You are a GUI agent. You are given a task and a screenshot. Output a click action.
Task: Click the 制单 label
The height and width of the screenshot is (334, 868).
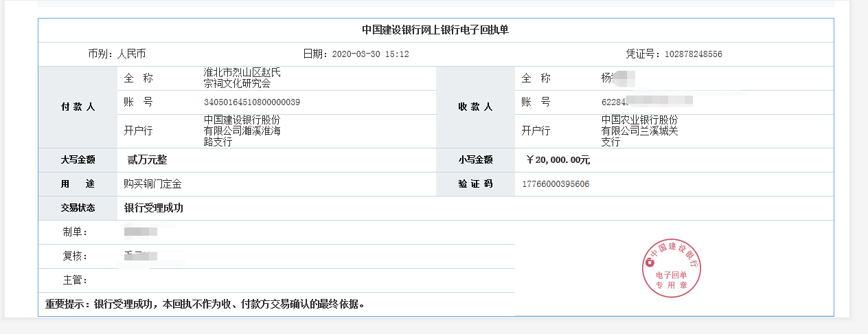pyautogui.click(x=75, y=232)
